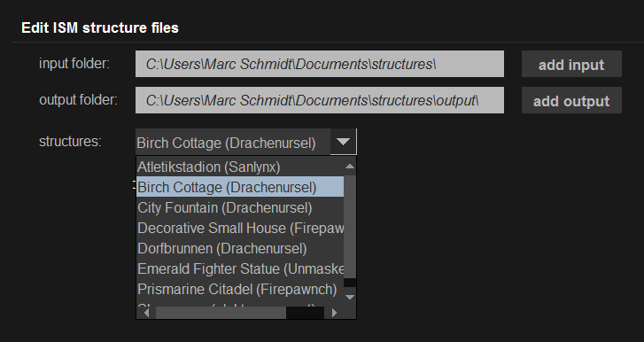Image resolution: width=644 pixels, height=342 pixels.
Task: Pick Decorative Small House (Firepawnch) entry
Action: (240, 228)
